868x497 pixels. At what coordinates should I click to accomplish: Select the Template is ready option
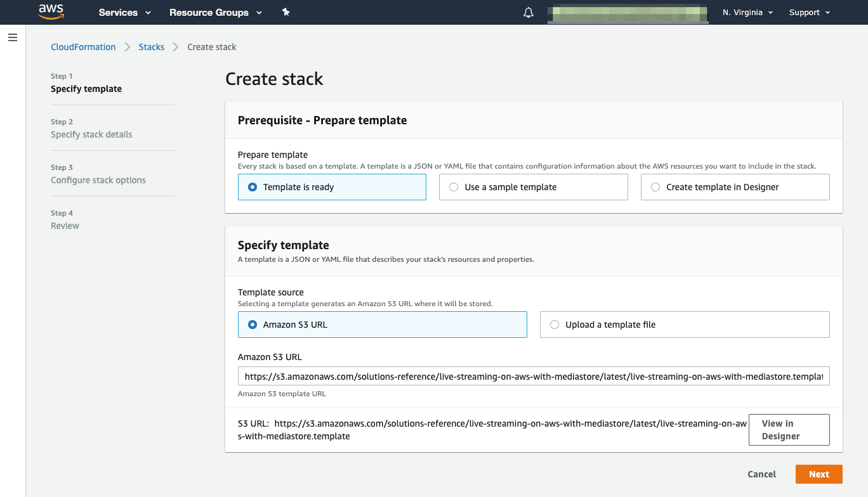(x=332, y=187)
